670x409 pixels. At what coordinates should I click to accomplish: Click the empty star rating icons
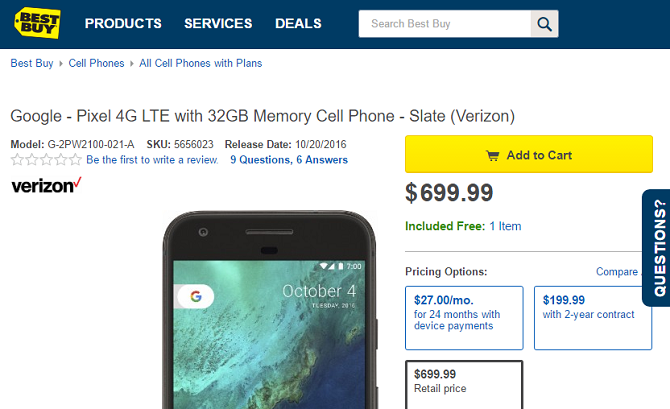click(x=46, y=160)
